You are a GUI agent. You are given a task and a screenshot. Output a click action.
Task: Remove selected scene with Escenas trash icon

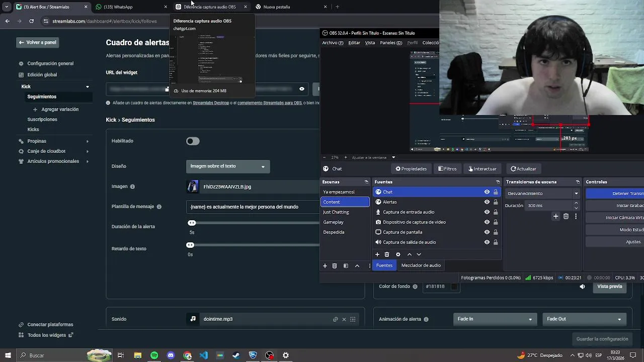point(335,265)
